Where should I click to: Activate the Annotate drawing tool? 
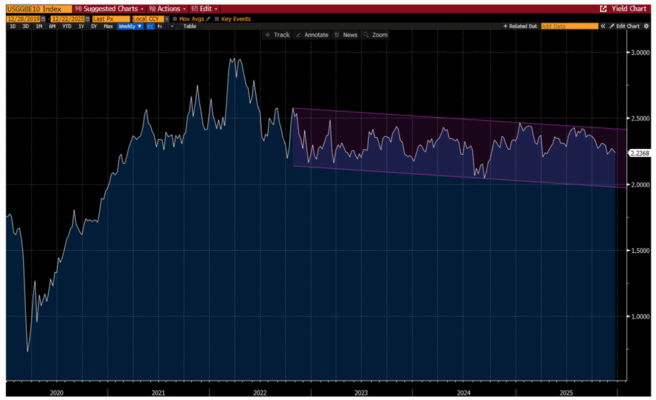(x=312, y=35)
